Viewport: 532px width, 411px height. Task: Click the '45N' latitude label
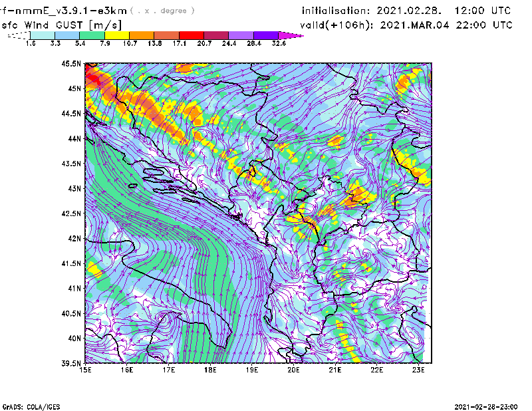point(74,88)
